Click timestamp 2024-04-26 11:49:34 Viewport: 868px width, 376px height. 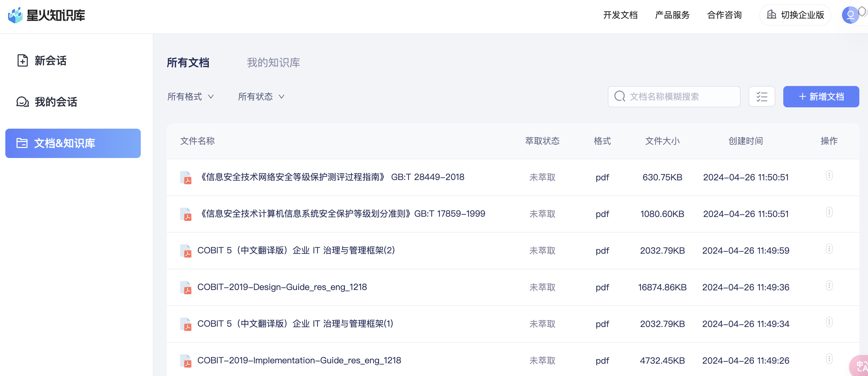point(746,324)
